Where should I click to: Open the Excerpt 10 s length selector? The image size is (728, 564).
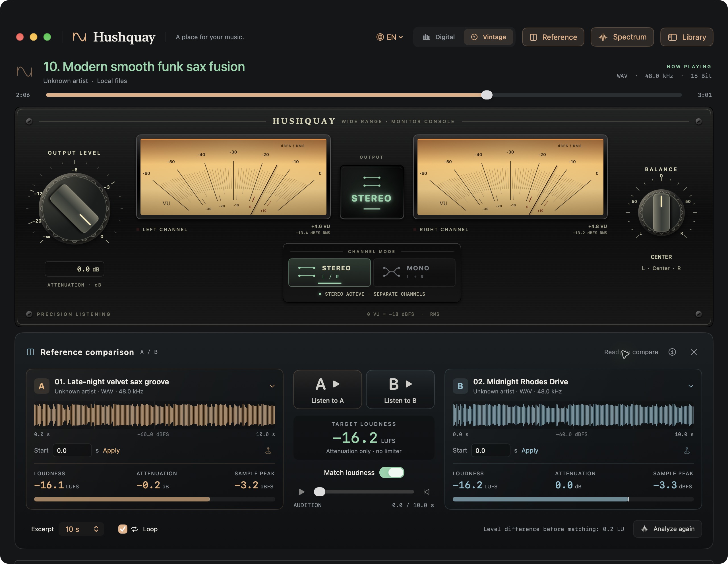tap(81, 529)
